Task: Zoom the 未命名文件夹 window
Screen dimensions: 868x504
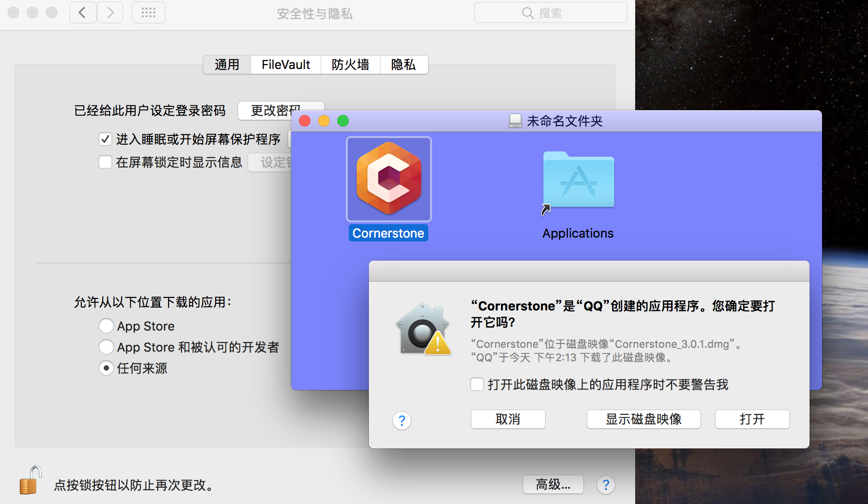Action: [343, 121]
